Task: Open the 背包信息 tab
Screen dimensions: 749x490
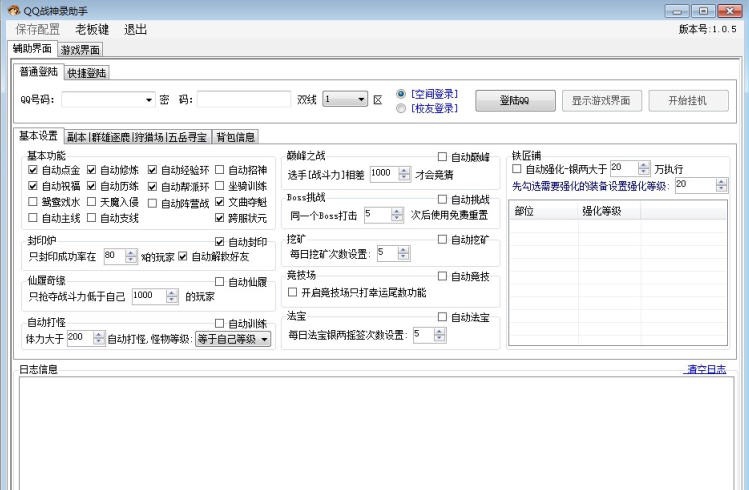Action: coord(235,137)
